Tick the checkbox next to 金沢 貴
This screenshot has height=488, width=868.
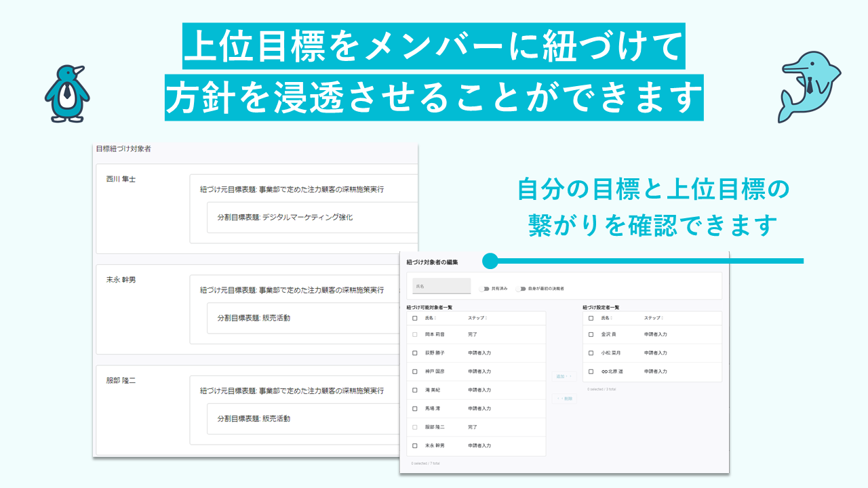[591, 335]
